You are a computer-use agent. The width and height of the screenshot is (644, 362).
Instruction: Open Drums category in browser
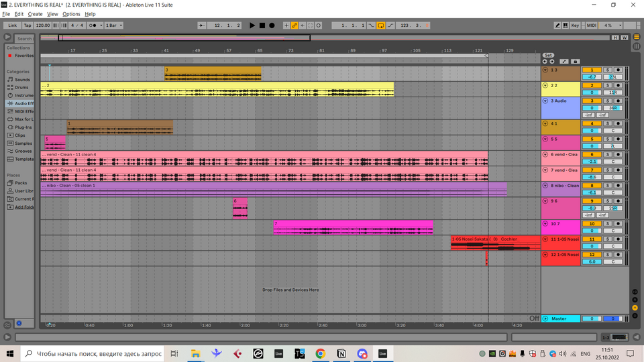tap(21, 87)
